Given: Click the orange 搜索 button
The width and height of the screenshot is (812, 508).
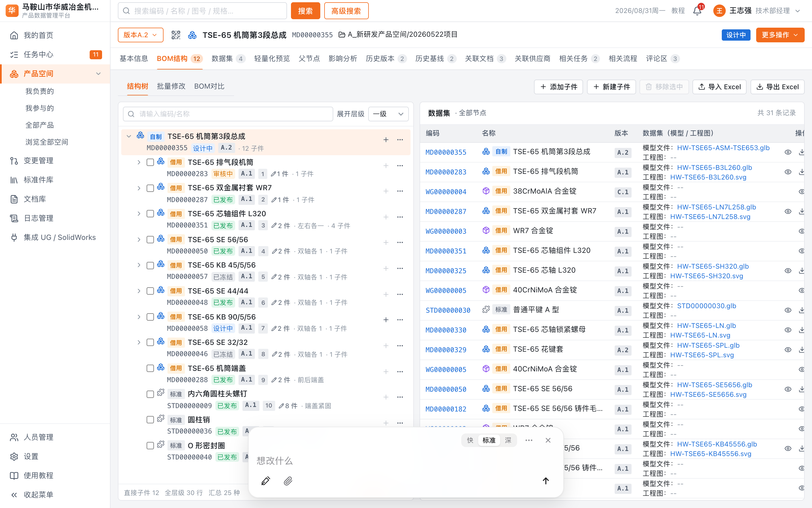Looking at the screenshot, I should [x=305, y=11].
